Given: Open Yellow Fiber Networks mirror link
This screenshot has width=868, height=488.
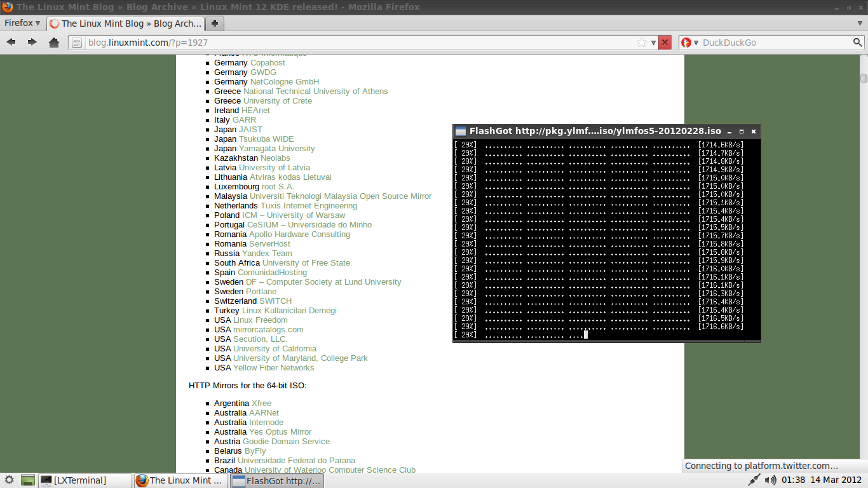Looking at the screenshot, I should 273,367.
